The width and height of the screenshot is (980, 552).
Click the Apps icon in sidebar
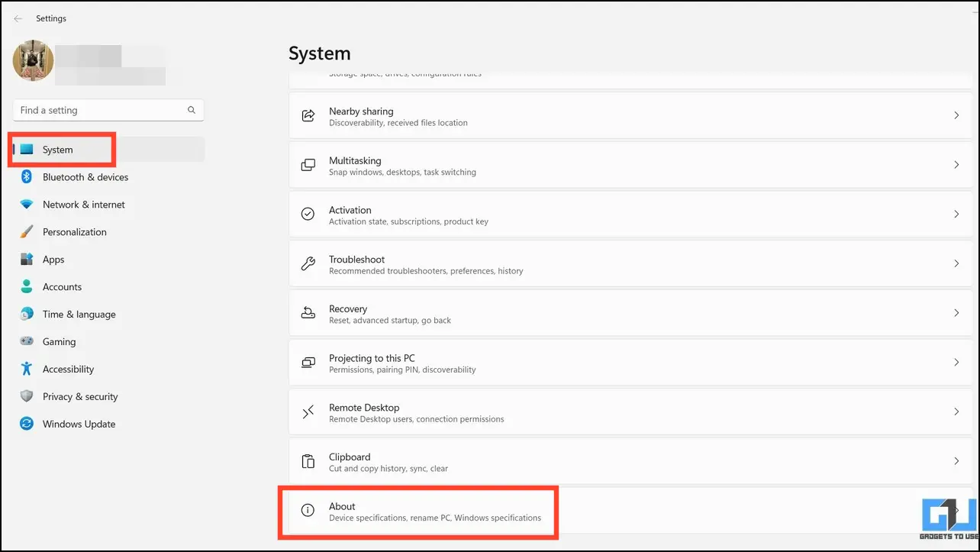pyautogui.click(x=27, y=260)
